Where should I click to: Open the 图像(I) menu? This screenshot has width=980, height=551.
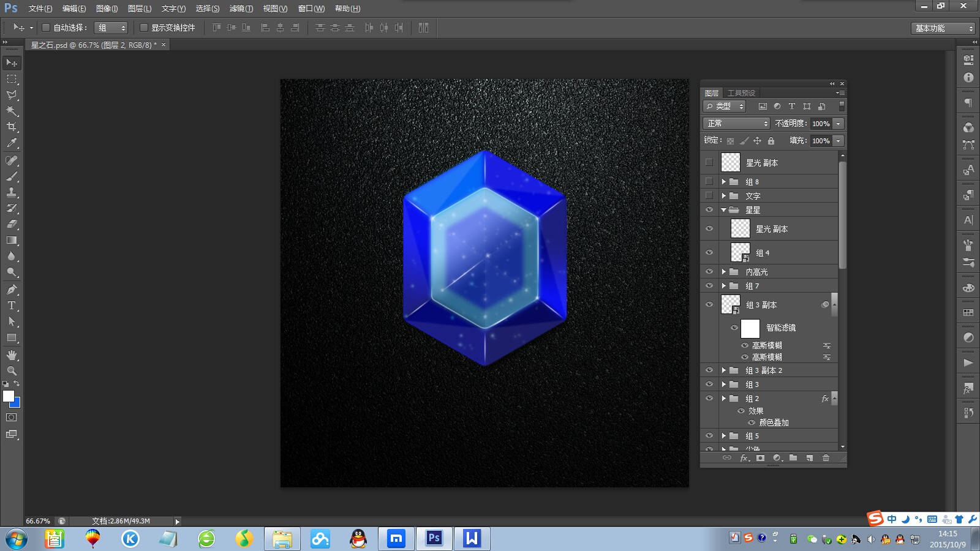(107, 9)
